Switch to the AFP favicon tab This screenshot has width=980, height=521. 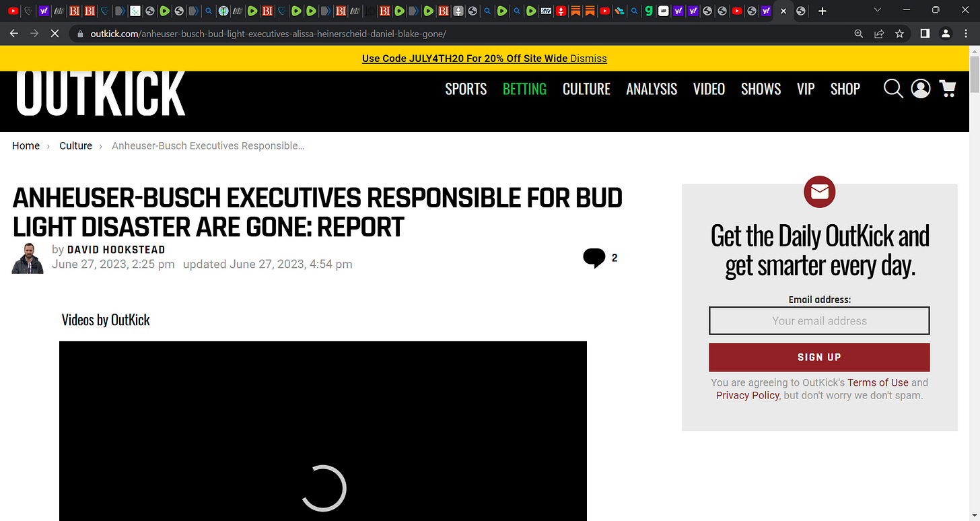click(664, 11)
